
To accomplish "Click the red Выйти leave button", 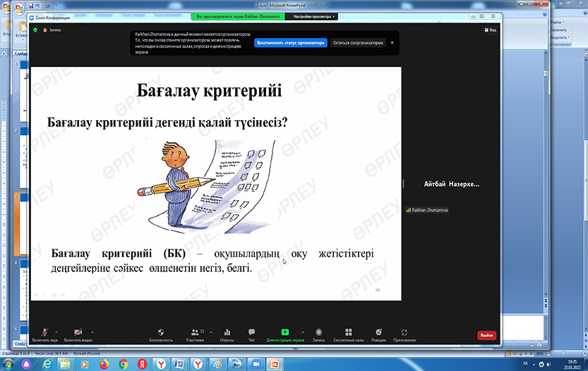I will (x=486, y=335).
